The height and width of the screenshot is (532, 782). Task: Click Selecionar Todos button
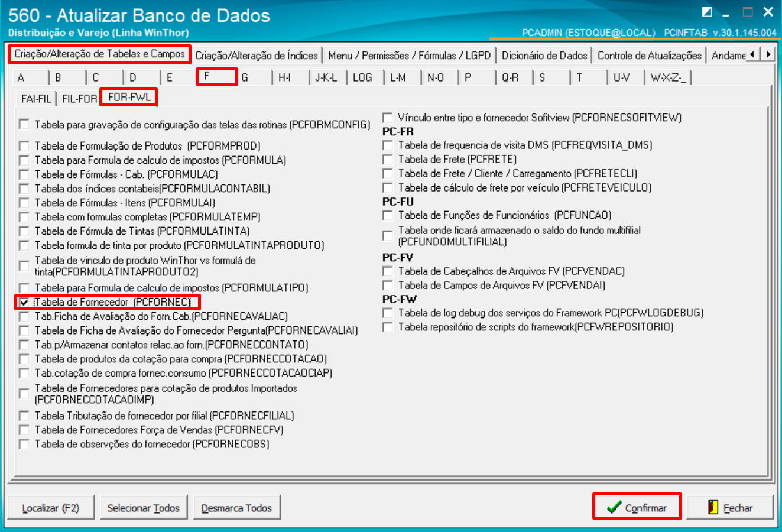click(144, 508)
